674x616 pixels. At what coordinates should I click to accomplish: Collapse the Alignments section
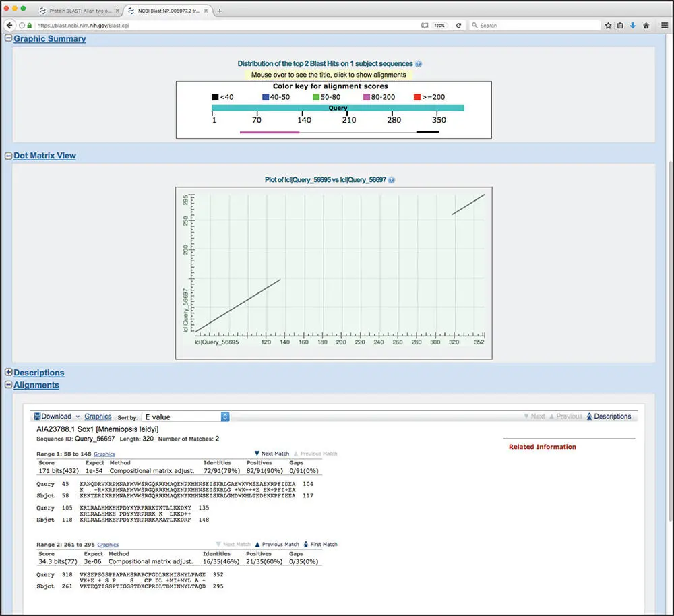point(8,385)
